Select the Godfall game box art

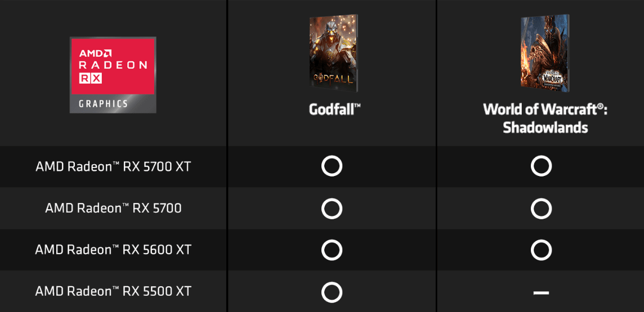pyautogui.click(x=333, y=51)
